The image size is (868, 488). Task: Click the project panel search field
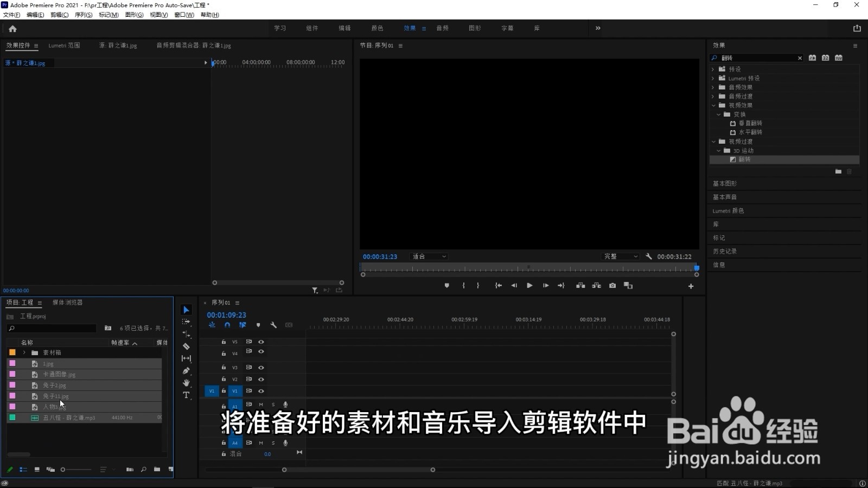(52, 329)
